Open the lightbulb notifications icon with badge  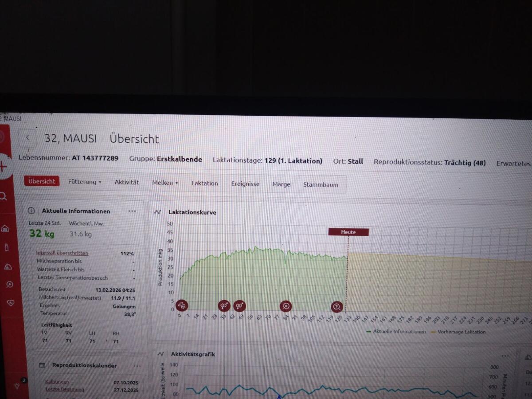pyautogui.click(x=17, y=386)
